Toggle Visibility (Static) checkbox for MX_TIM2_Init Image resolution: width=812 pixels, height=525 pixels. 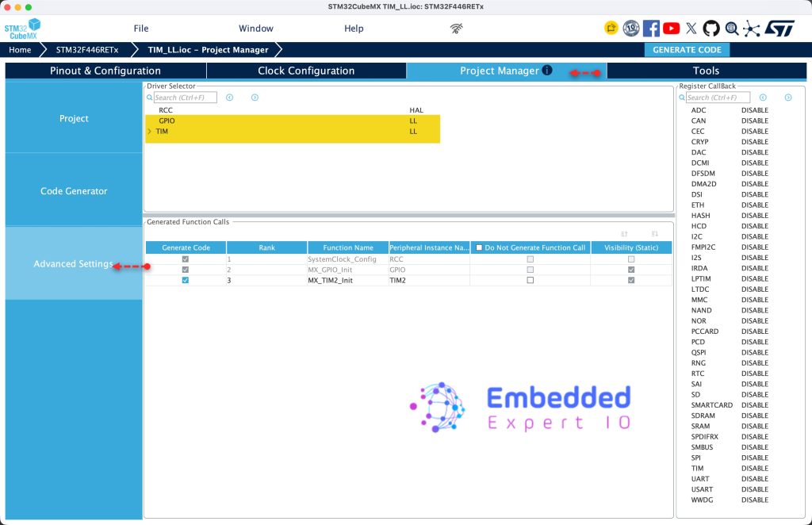(x=630, y=280)
